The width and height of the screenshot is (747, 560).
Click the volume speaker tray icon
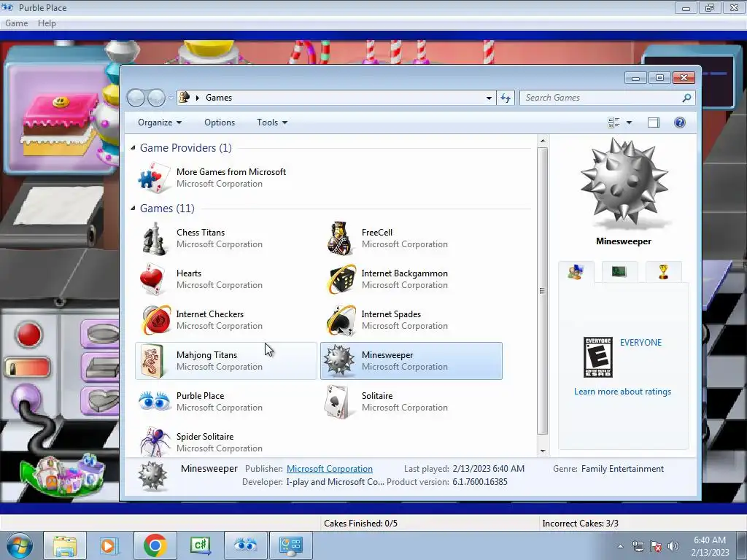(673, 546)
